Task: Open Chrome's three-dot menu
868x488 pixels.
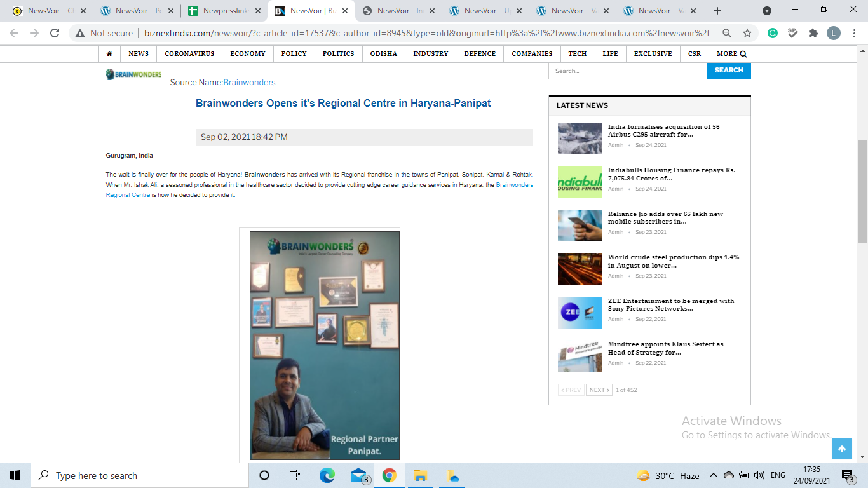Action: pos(854,33)
